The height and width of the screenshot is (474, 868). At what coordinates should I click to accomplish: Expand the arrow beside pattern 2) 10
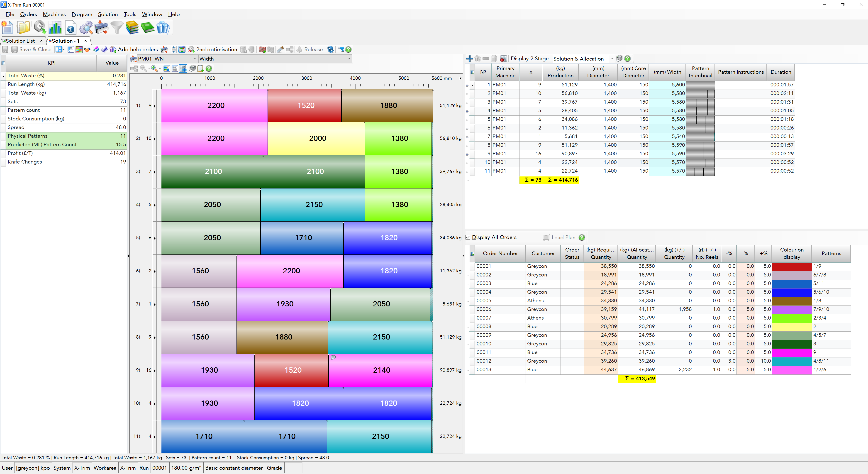[x=155, y=139]
